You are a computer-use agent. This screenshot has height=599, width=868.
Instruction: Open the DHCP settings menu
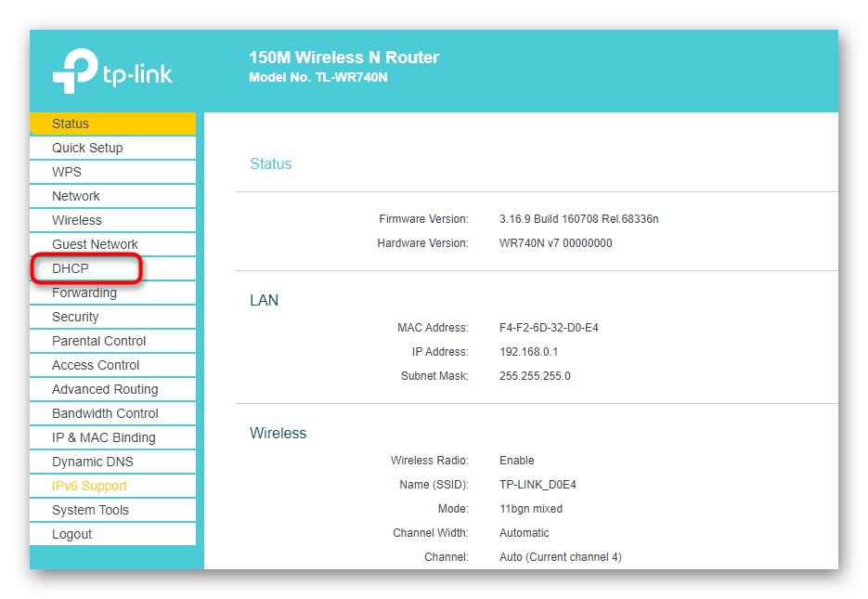70,268
